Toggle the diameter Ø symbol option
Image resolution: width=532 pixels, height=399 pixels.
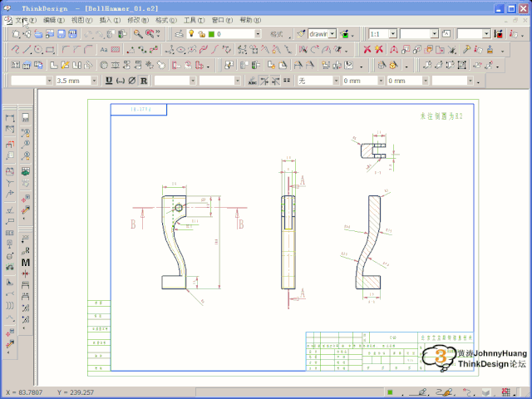click(131, 81)
